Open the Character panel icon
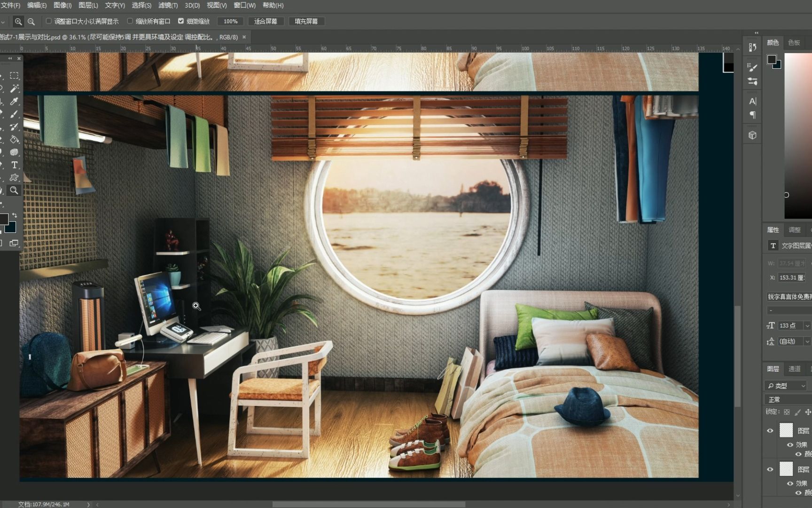Viewport: 812px width, 508px height. (x=752, y=101)
